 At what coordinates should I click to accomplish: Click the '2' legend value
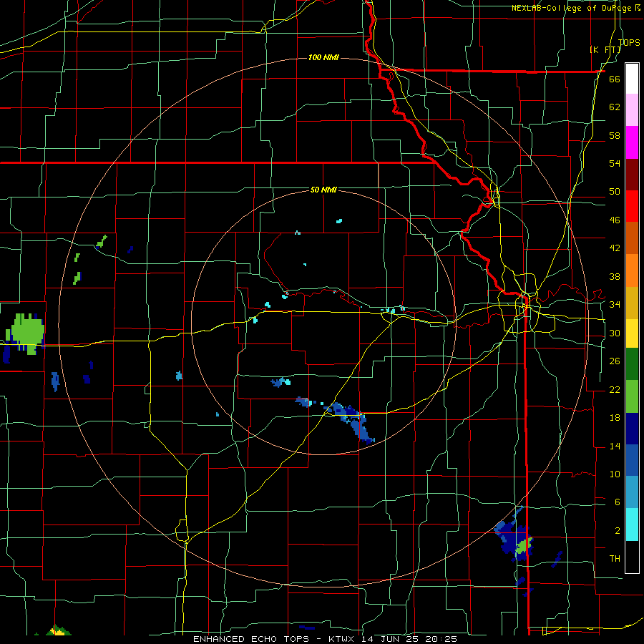(x=617, y=531)
